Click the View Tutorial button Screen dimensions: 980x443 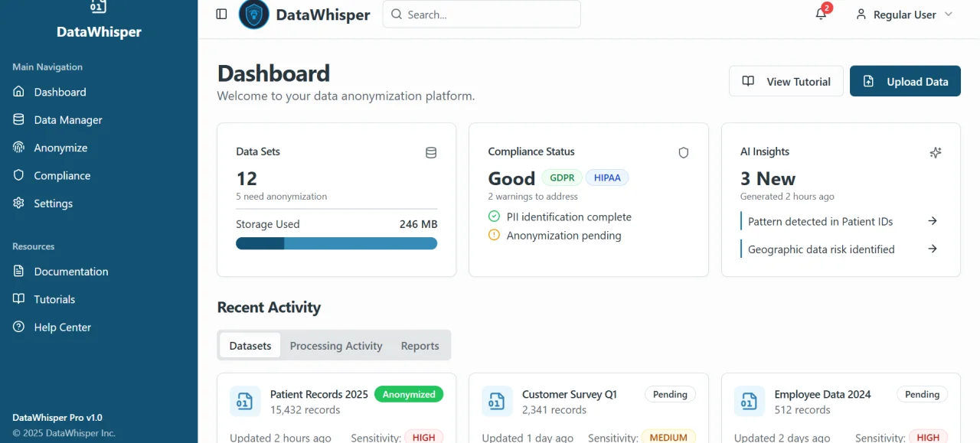click(x=786, y=81)
